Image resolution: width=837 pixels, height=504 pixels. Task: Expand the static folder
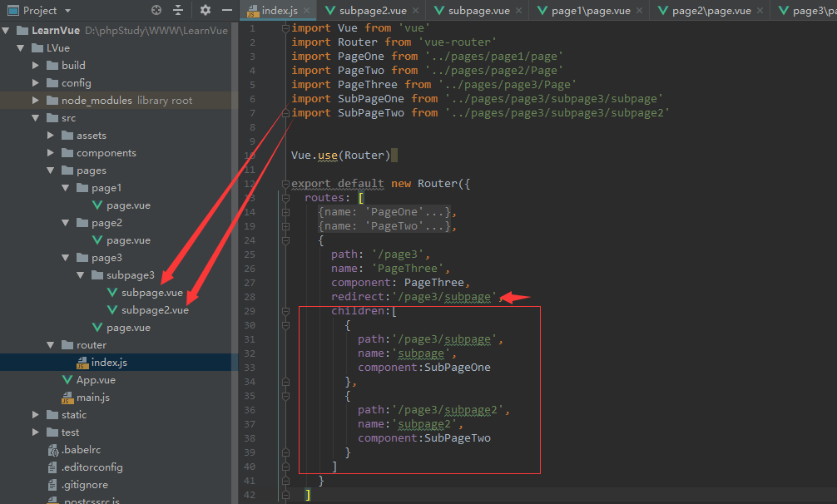[35, 415]
